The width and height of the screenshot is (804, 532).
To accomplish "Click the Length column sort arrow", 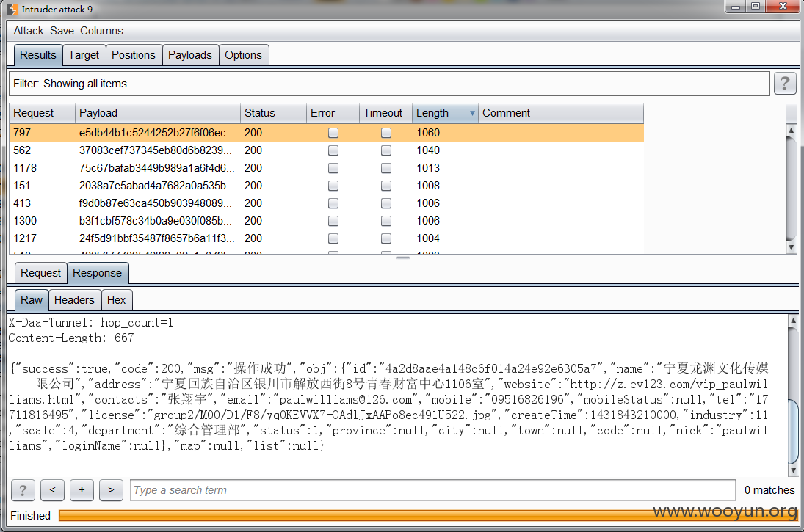I will click(472, 113).
